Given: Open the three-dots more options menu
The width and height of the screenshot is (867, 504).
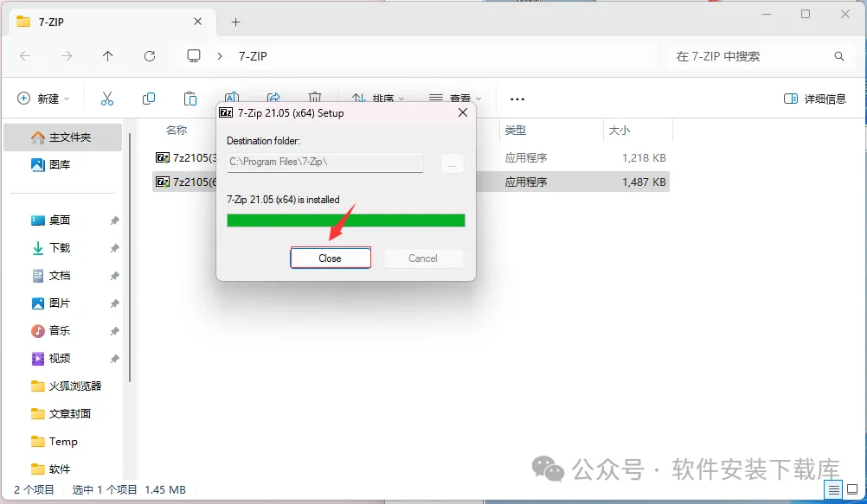Looking at the screenshot, I should (517, 99).
